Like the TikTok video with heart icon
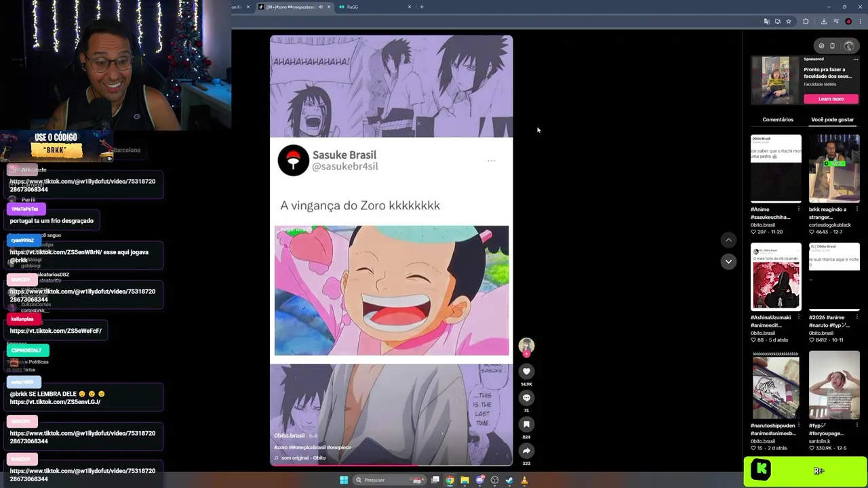868x488 pixels. pyautogui.click(x=526, y=371)
